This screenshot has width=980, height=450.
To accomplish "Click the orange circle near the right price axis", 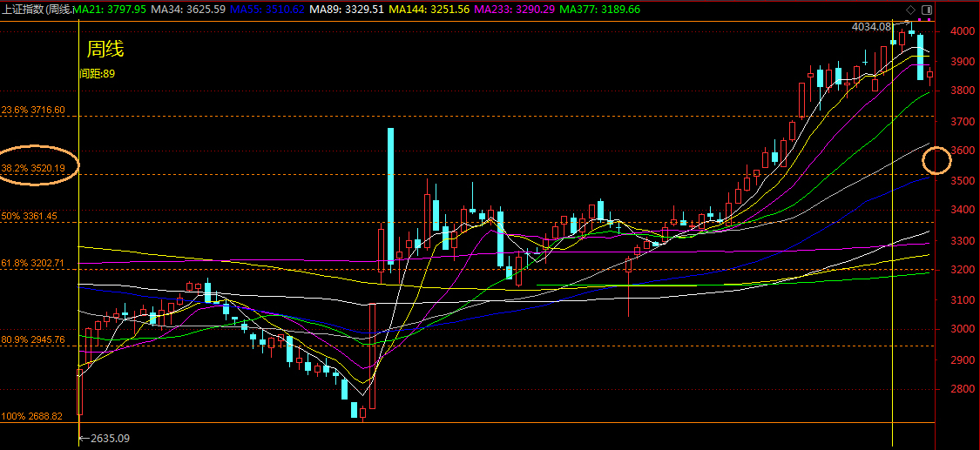I will (937, 160).
